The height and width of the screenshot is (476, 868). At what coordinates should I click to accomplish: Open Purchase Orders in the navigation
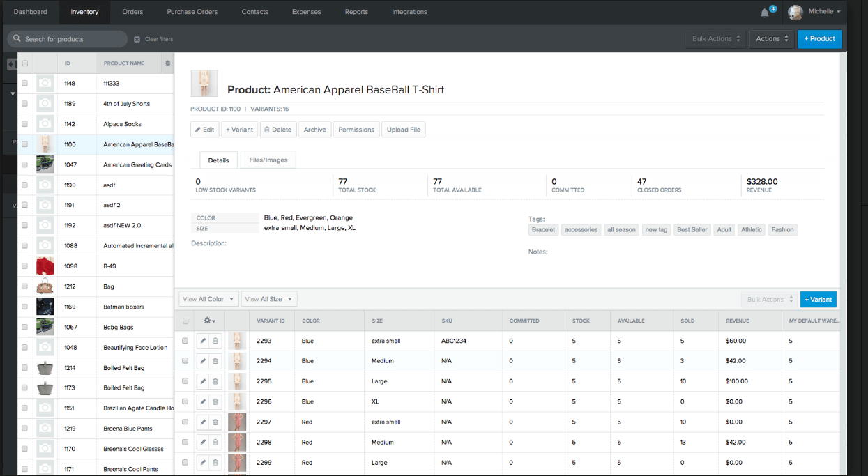192,12
